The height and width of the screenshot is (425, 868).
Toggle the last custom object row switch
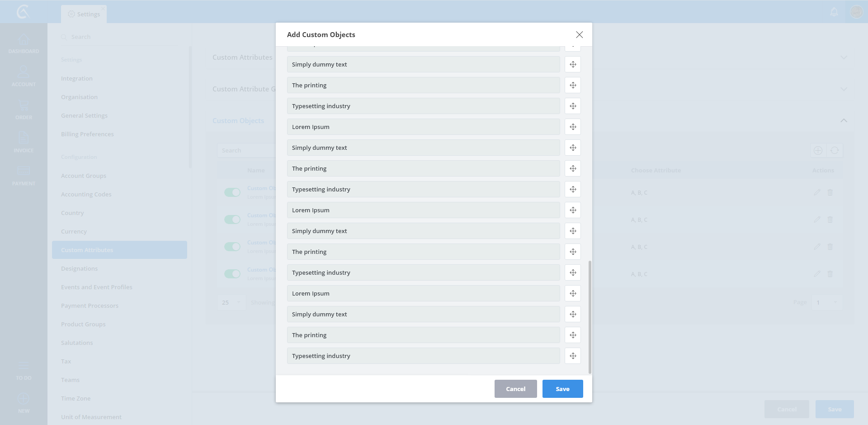coord(232,274)
